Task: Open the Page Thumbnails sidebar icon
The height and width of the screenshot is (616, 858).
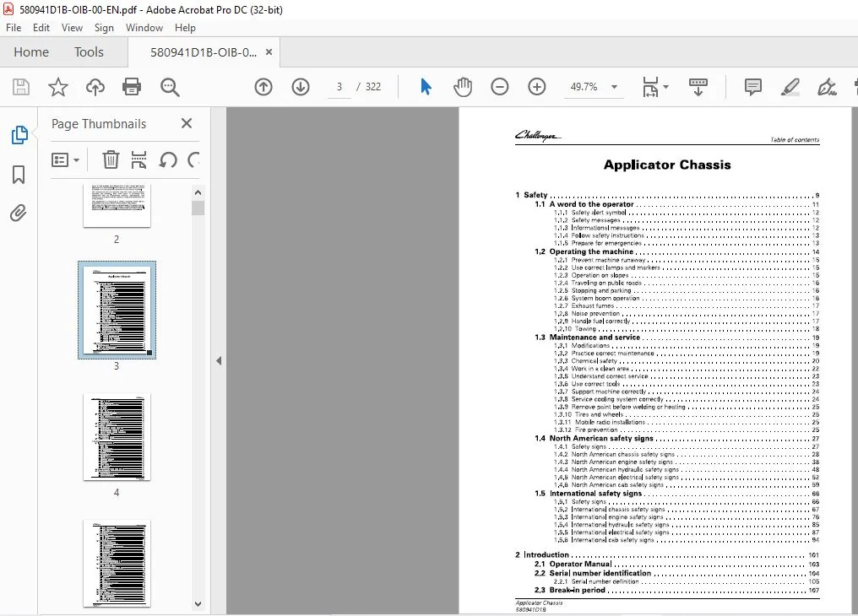Action: [x=19, y=135]
